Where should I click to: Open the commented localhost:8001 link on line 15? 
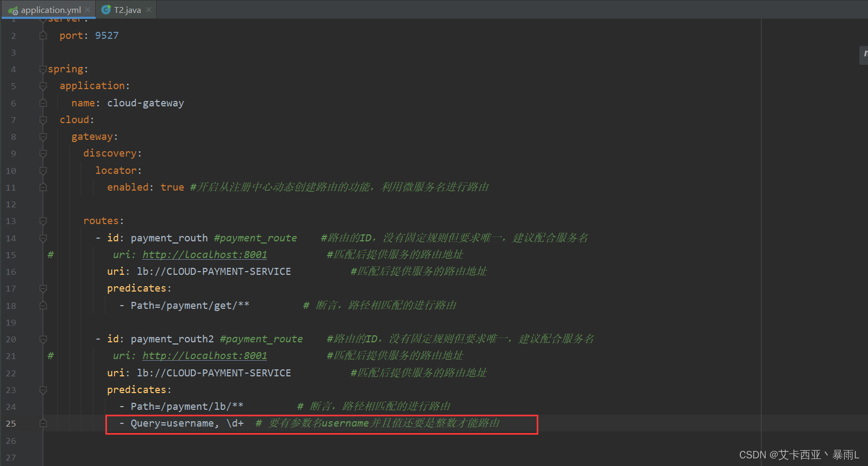click(x=205, y=254)
